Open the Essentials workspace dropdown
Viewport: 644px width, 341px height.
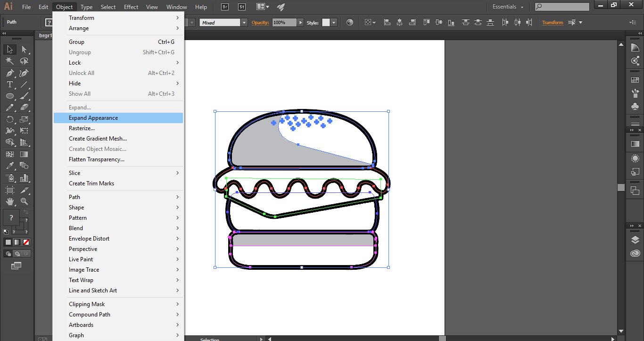(x=508, y=7)
